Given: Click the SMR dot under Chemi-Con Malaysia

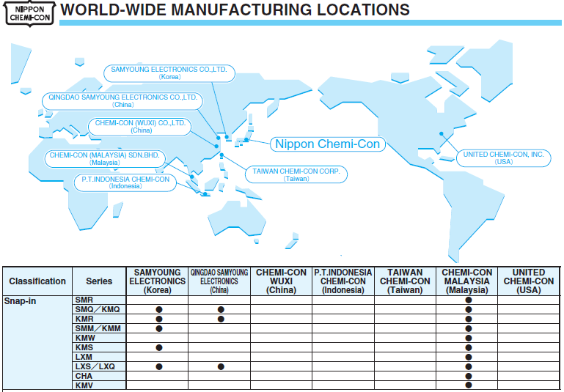Looking at the screenshot, I should [469, 300].
